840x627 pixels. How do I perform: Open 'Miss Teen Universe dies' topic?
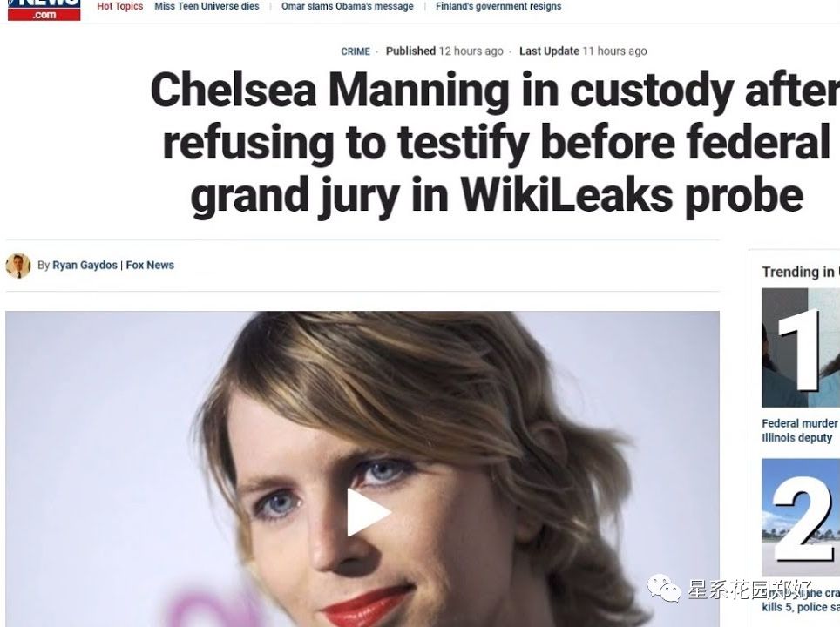coord(207,6)
